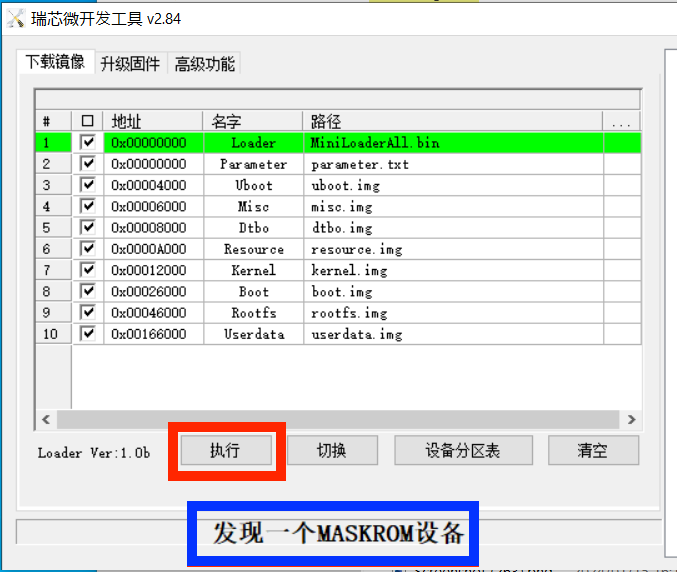Click the boot.img path cell
The image size is (677, 572).
(x=453, y=291)
